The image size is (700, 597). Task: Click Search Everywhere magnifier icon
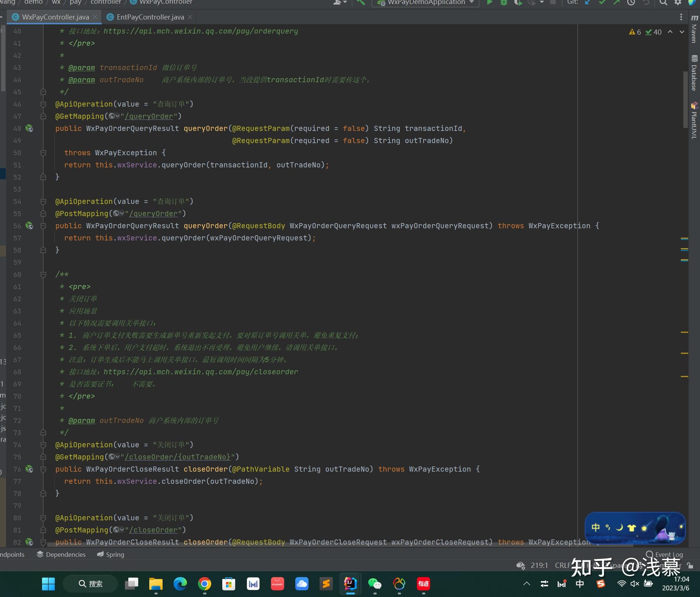pyautogui.click(x=663, y=3)
